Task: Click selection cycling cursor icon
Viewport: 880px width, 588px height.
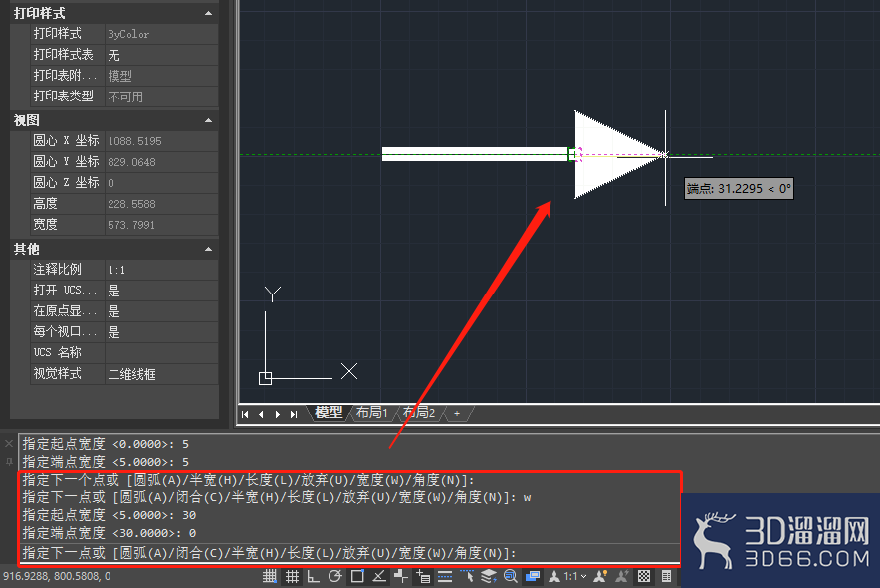Action: pos(467,576)
